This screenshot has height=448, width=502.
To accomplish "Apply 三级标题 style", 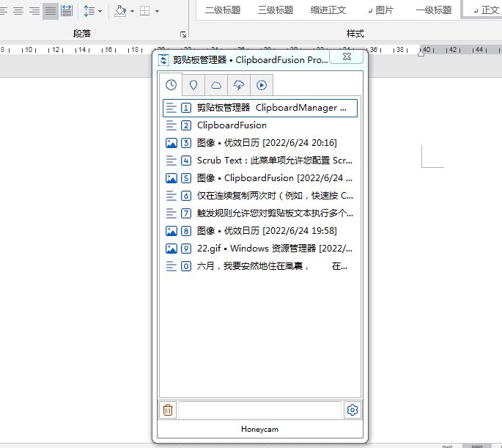I will (276, 10).
